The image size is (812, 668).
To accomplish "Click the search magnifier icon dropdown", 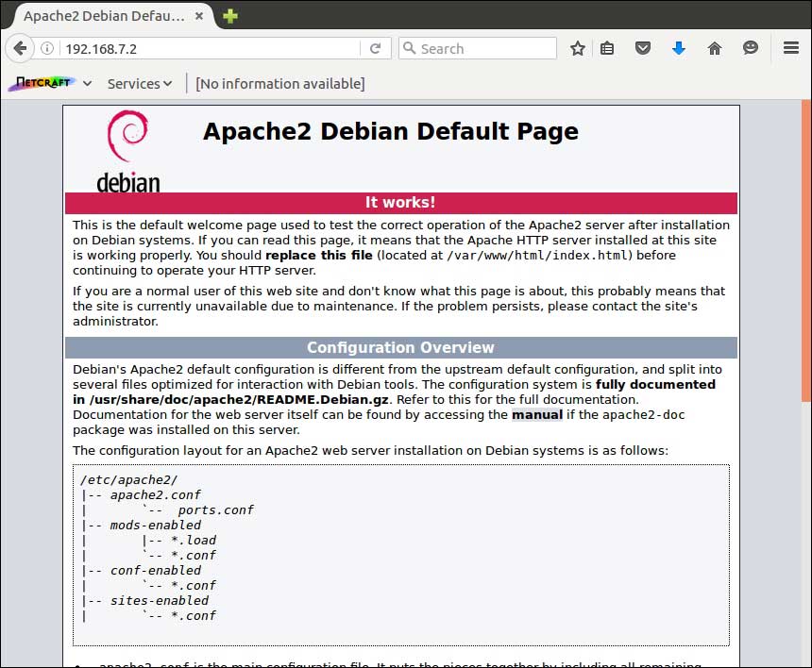I will pos(409,48).
